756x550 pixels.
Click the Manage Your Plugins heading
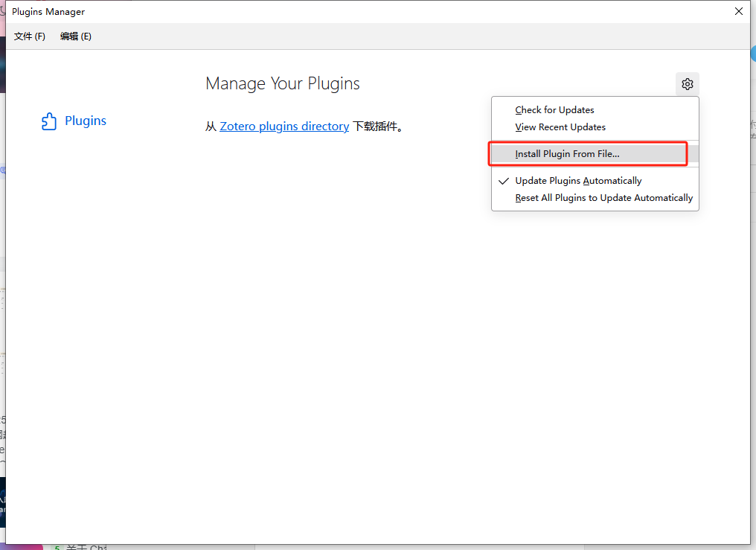coord(283,83)
